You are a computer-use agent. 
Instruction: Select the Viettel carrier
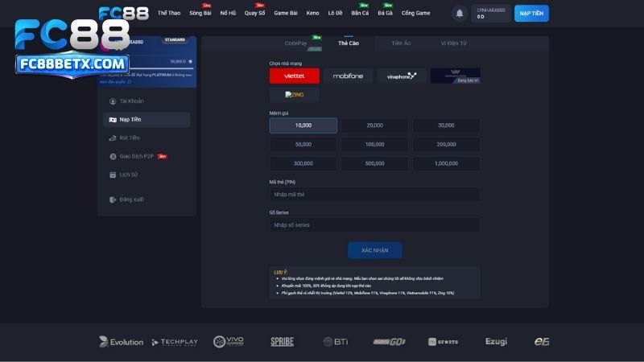(295, 76)
